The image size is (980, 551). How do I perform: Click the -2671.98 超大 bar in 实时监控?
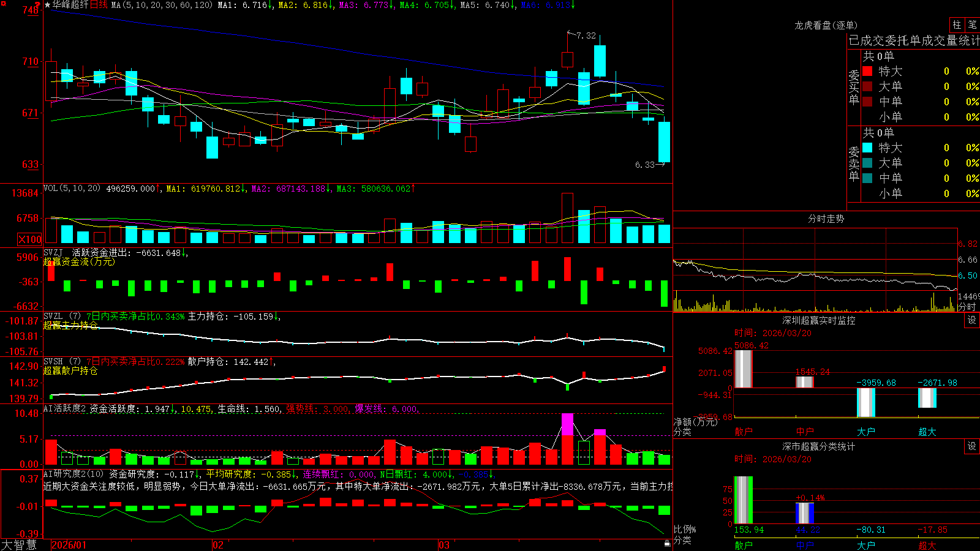click(x=927, y=398)
